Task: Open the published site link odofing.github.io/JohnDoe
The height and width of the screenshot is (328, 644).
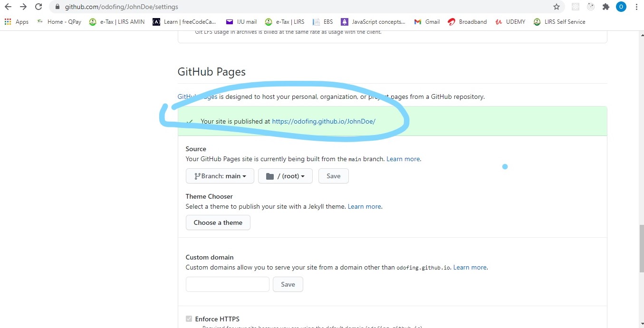Action: click(324, 121)
